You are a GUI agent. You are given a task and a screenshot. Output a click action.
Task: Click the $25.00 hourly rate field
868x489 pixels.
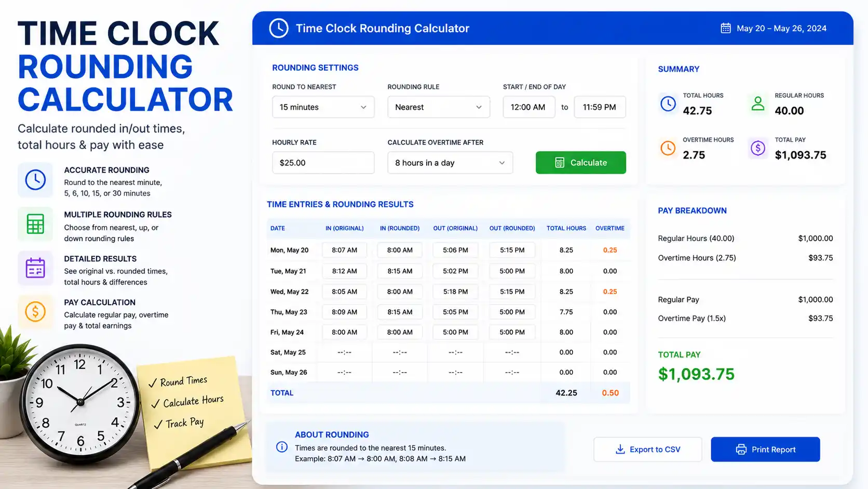coord(323,163)
